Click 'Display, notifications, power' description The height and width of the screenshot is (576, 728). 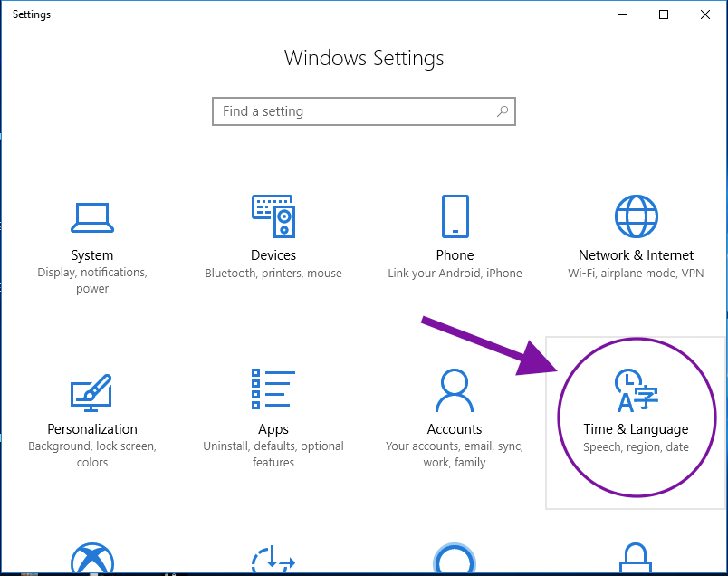pos(92,280)
